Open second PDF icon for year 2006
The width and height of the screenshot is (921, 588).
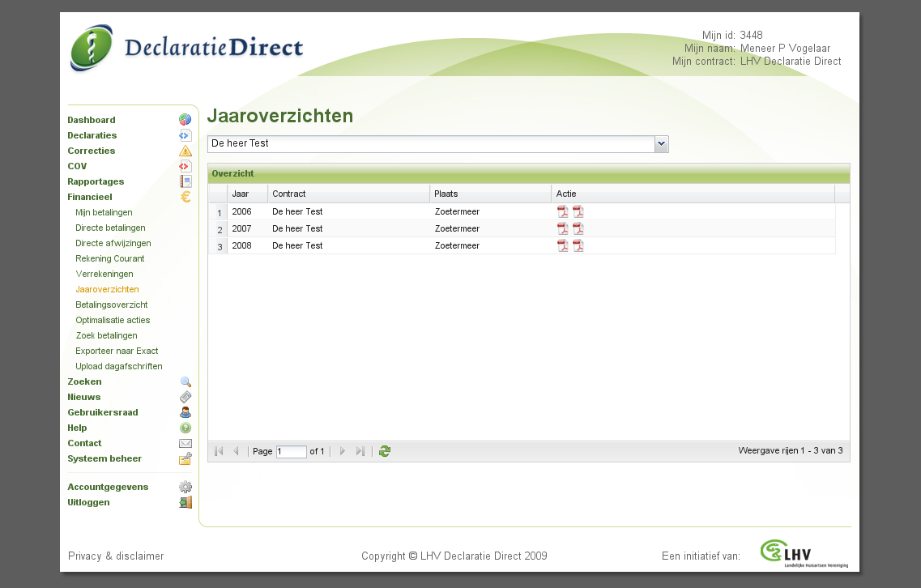tap(578, 211)
